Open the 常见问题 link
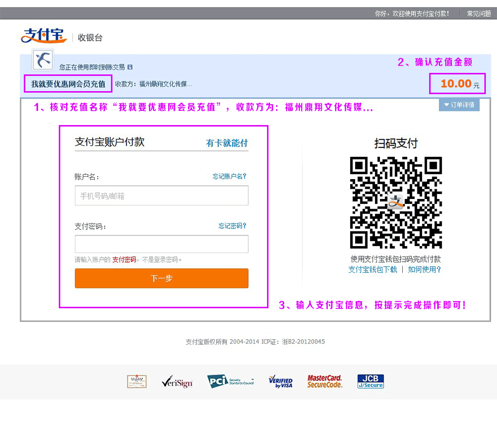 pos(479,14)
